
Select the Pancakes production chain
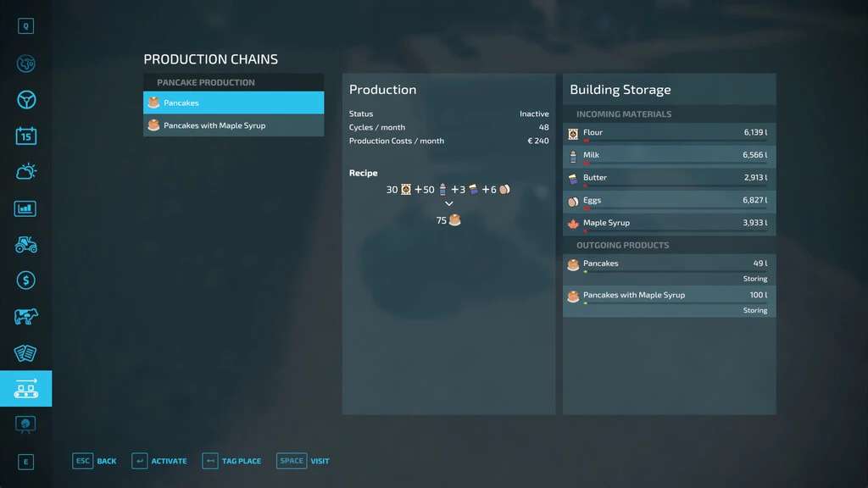(x=233, y=103)
